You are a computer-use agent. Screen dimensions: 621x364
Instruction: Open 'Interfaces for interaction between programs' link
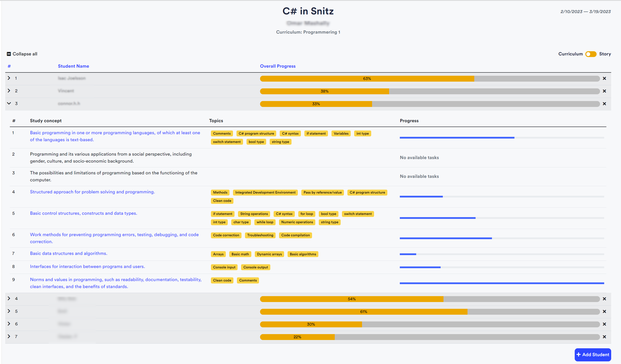[x=87, y=266]
